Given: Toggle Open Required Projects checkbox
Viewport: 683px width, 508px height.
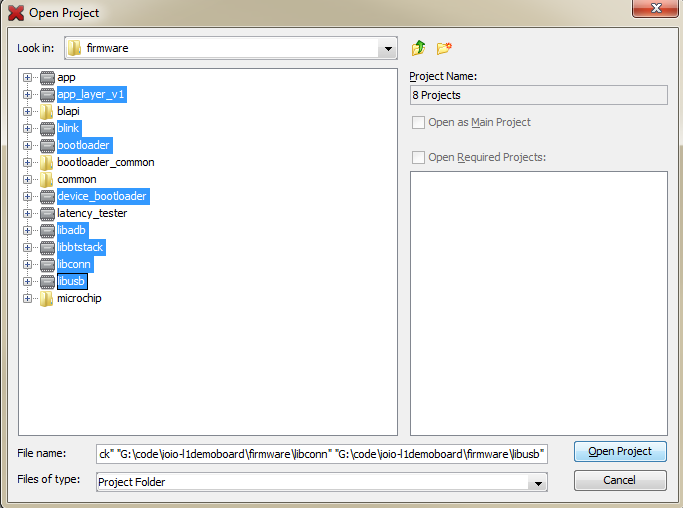Looking at the screenshot, I should (418, 157).
